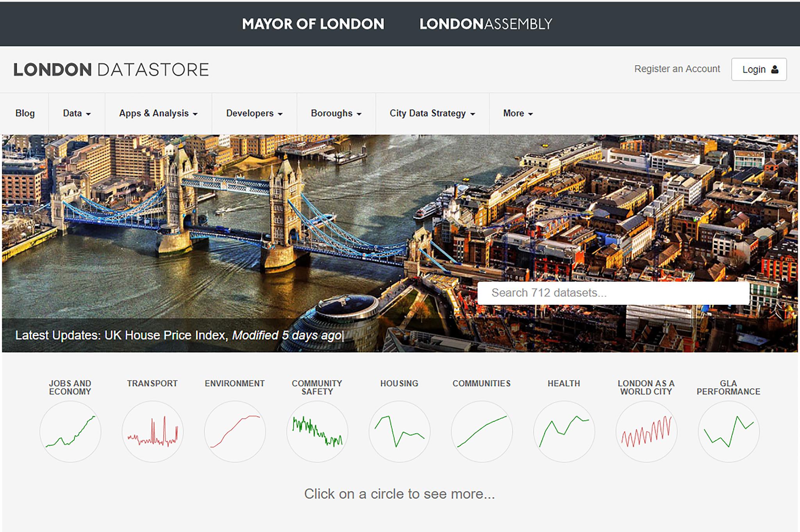Expand the More menu
The height and width of the screenshot is (532, 800).
click(x=518, y=113)
